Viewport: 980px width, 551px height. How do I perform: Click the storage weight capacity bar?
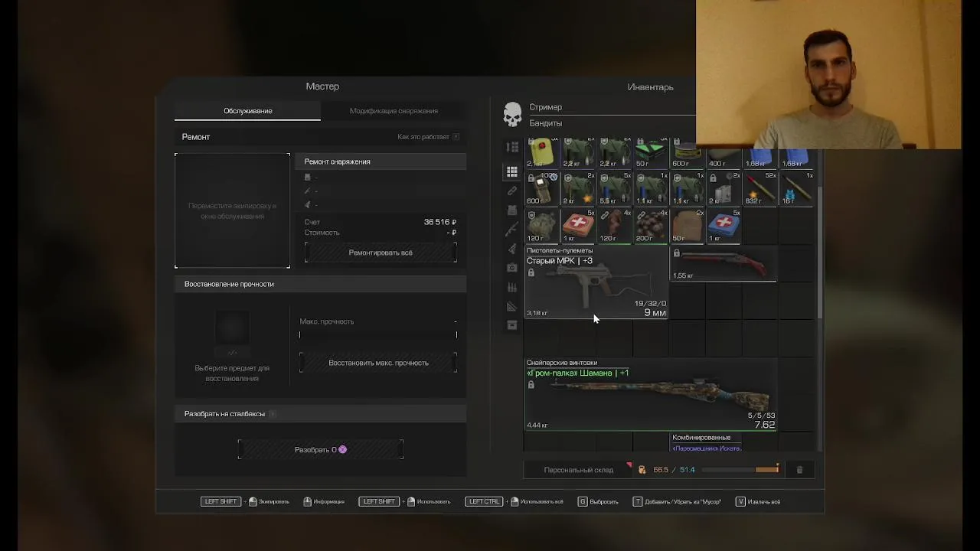[740, 470]
